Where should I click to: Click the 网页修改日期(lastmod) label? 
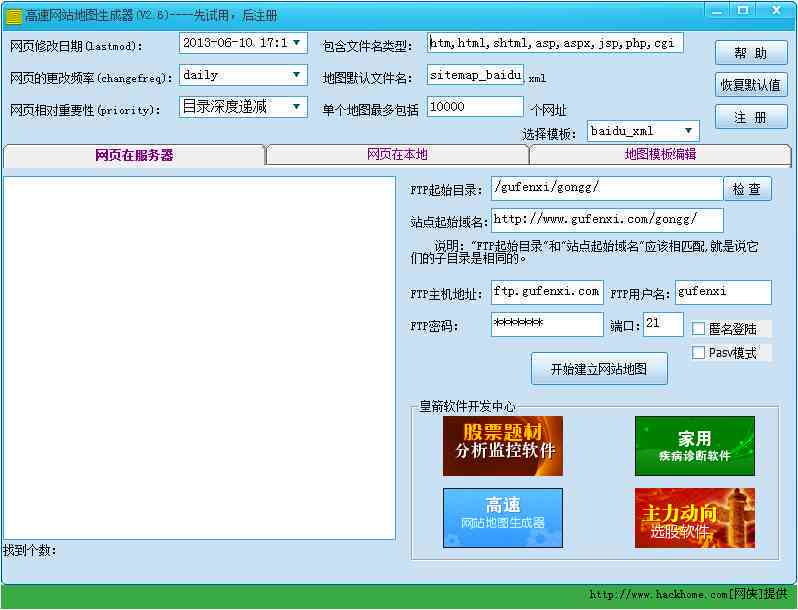click(x=76, y=46)
